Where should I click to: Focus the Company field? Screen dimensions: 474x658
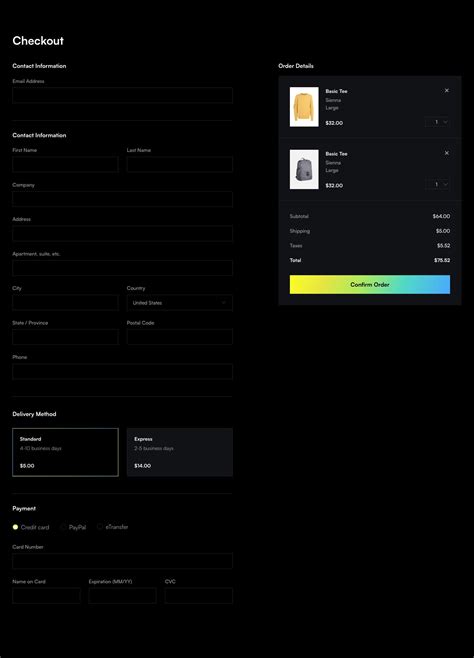(122, 199)
